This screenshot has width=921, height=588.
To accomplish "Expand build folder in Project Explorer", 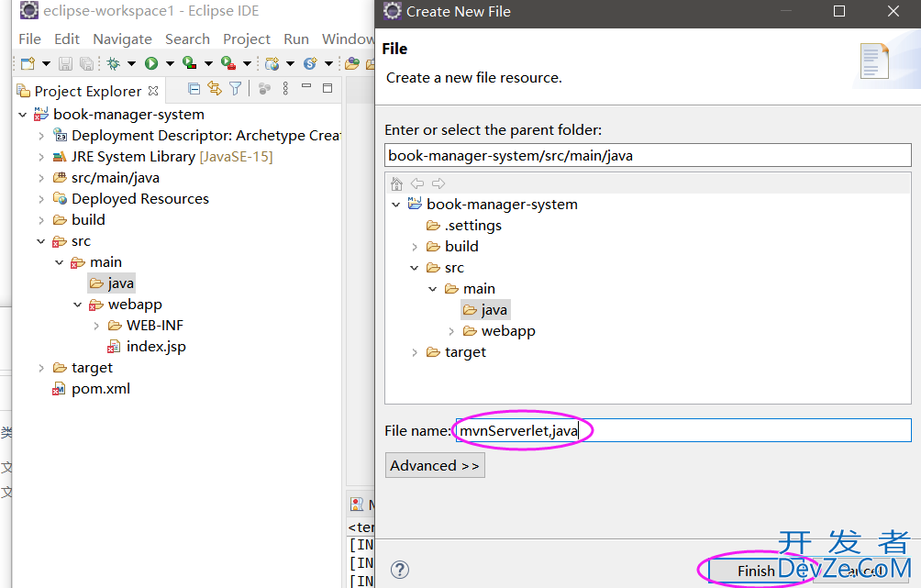I will 41,220.
